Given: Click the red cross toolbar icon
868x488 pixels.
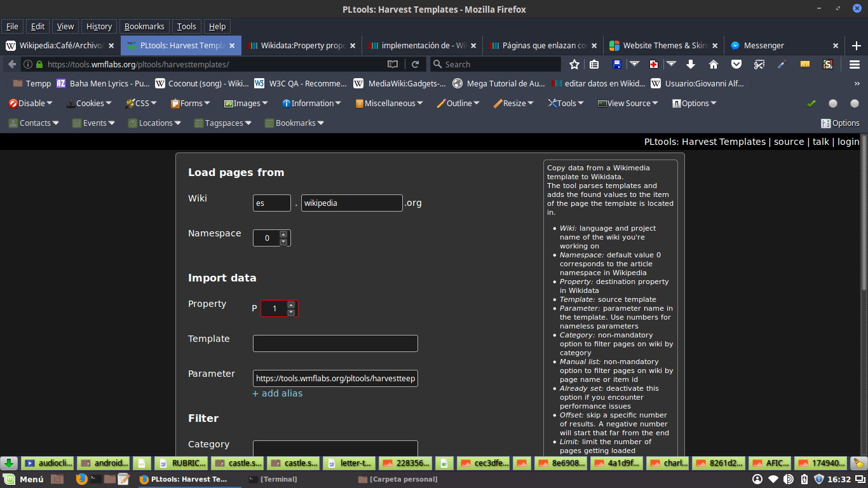Looking at the screenshot, I should pos(653,64).
